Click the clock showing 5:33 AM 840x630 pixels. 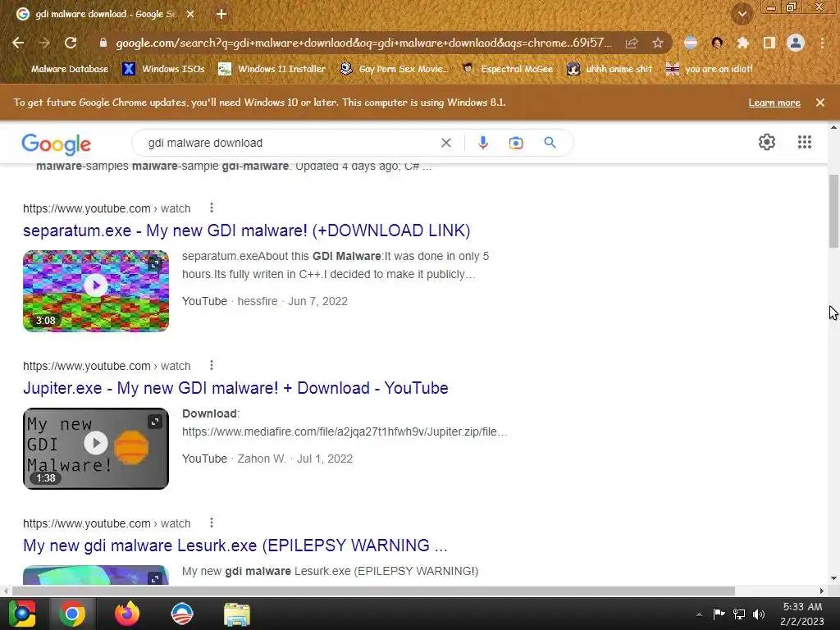(x=802, y=614)
